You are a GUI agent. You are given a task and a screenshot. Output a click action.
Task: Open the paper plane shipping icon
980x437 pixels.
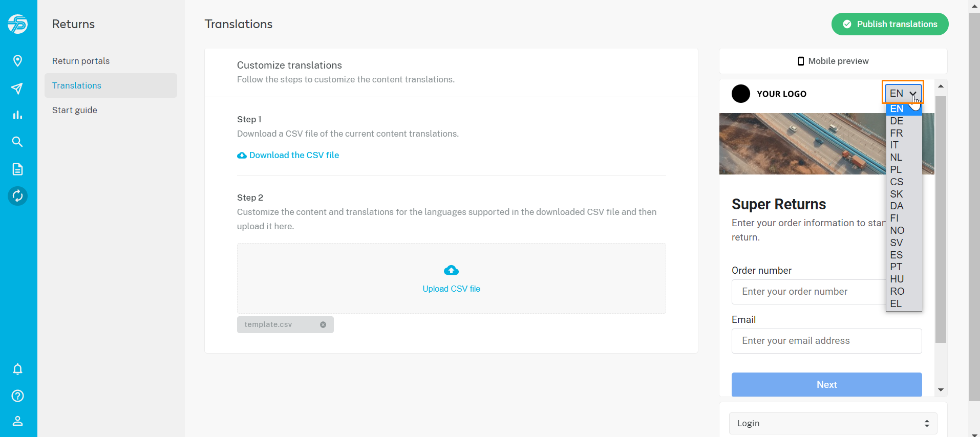pyautogui.click(x=17, y=89)
